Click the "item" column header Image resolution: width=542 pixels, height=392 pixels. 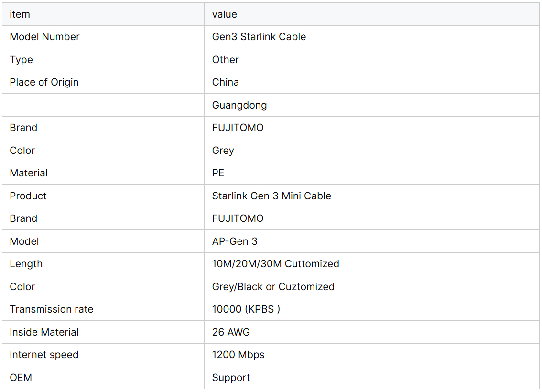[20, 14]
